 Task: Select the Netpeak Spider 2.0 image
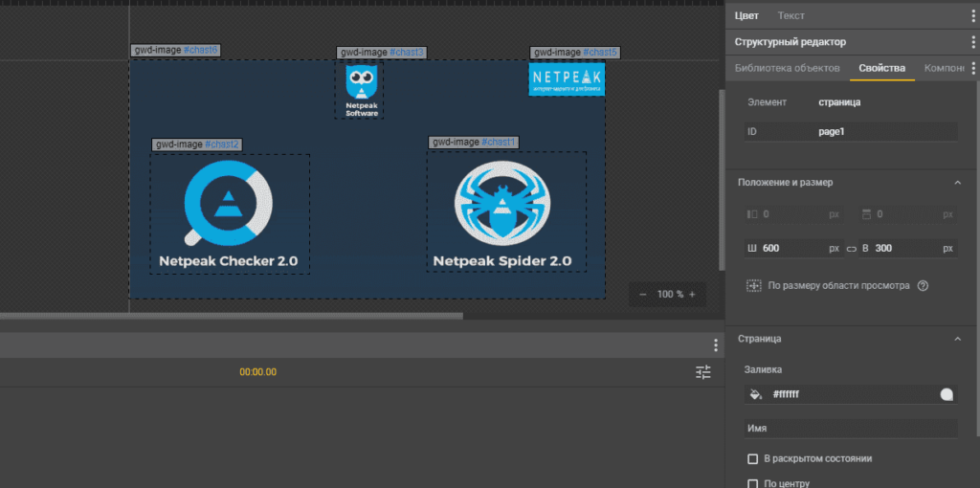[x=502, y=212]
